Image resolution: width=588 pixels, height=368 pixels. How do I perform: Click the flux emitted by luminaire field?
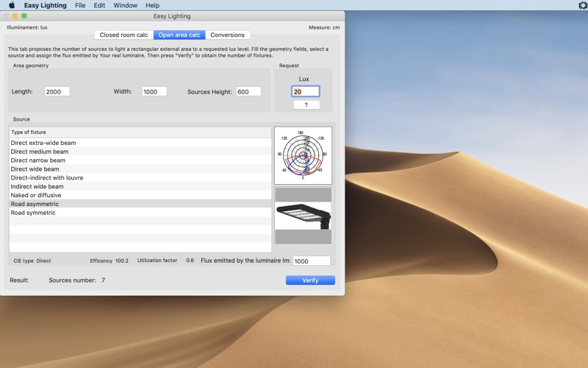(311, 261)
